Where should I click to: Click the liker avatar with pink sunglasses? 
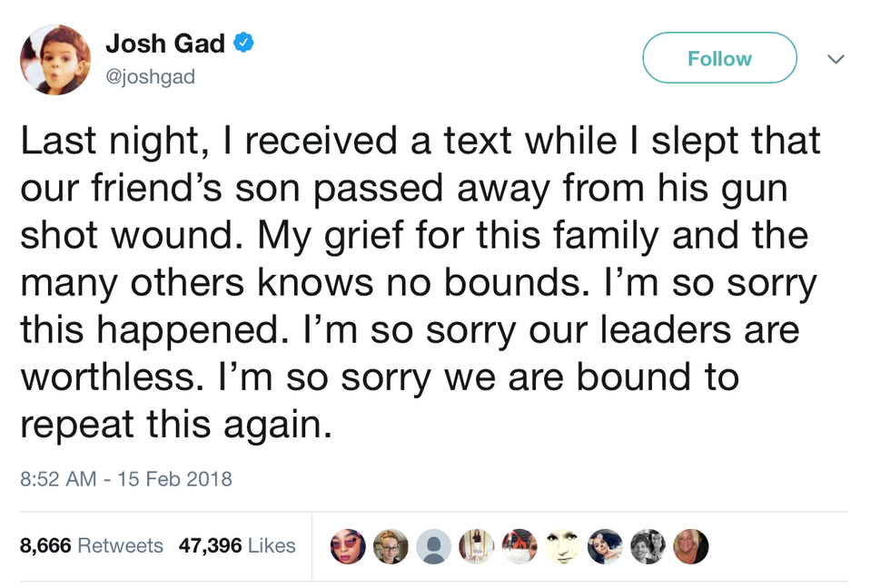[349, 546]
